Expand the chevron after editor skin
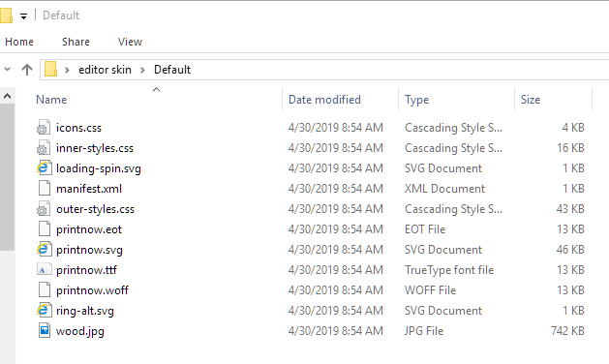This screenshot has width=609, height=364. click(142, 70)
